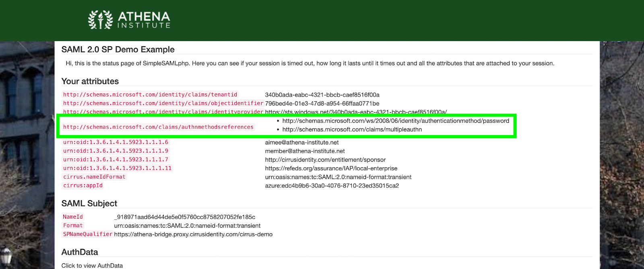Select the authenticationmethod/password URL value

(x=396, y=121)
